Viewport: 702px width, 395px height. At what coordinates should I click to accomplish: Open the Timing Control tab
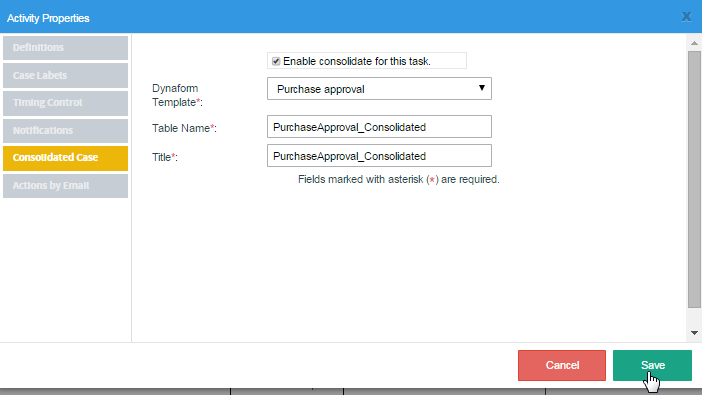click(65, 103)
